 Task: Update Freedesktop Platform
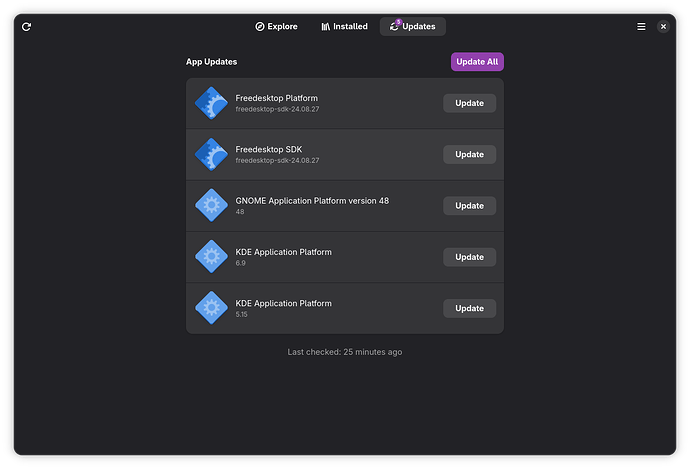469,103
